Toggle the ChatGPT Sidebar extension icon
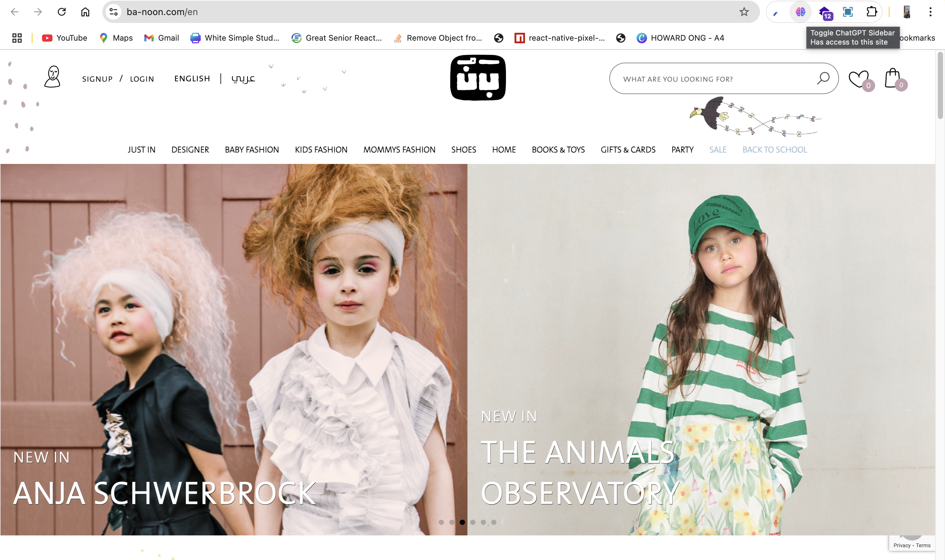The height and width of the screenshot is (560, 945). (x=800, y=12)
